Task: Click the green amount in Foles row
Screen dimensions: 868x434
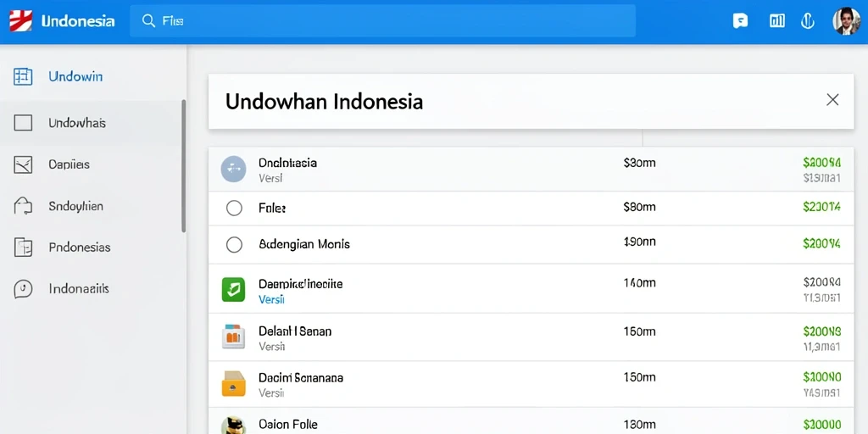Action: click(x=822, y=207)
